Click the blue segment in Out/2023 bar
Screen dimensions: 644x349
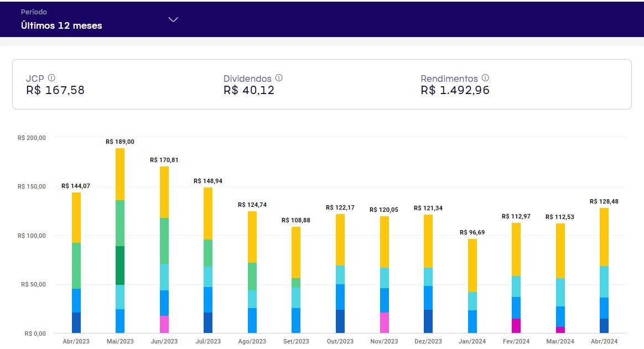pyautogui.click(x=340, y=297)
